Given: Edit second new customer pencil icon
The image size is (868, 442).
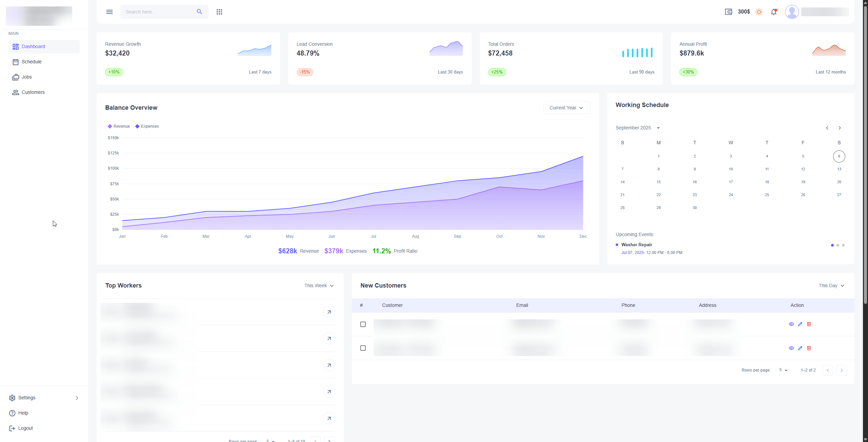Looking at the screenshot, I should (x=800, y=348).
